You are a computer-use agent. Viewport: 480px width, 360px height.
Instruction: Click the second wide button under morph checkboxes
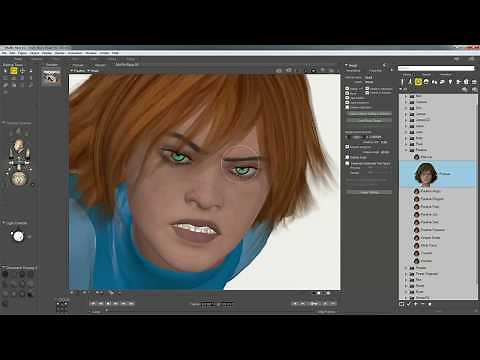[x=369, y=120]
